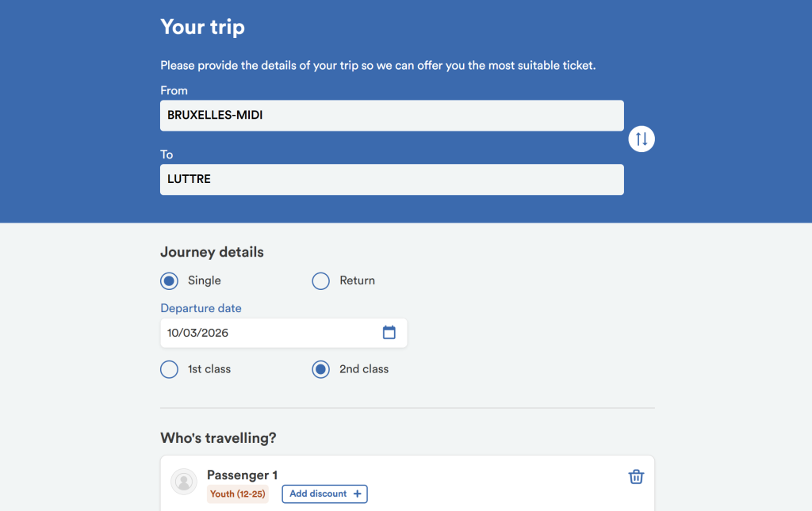
Task: Select the Single journey option
Action: click(x=169, y=281)
